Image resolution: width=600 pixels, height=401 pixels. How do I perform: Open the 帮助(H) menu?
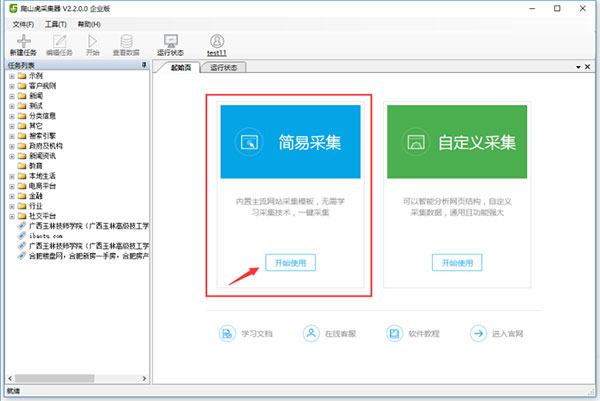[89, 24]
